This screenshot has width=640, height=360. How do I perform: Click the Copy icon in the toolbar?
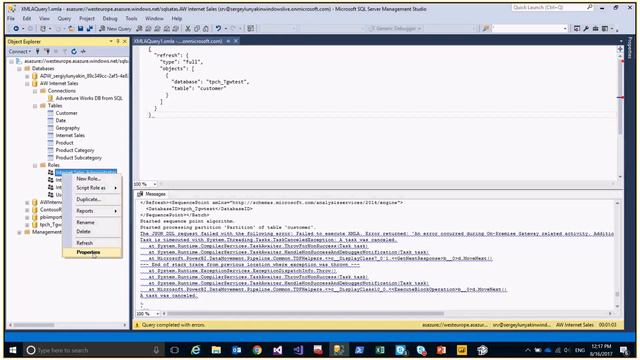pyautogui.click(x=197, y=29)
